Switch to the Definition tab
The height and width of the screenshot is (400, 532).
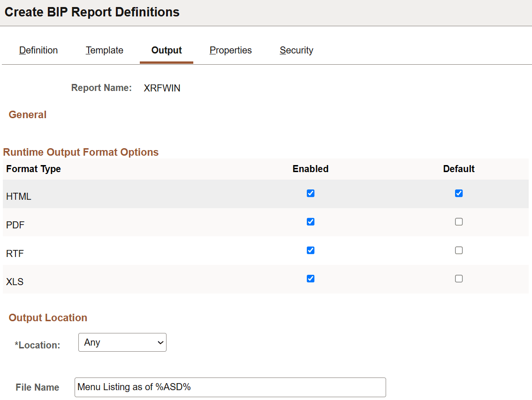[38, 50]
